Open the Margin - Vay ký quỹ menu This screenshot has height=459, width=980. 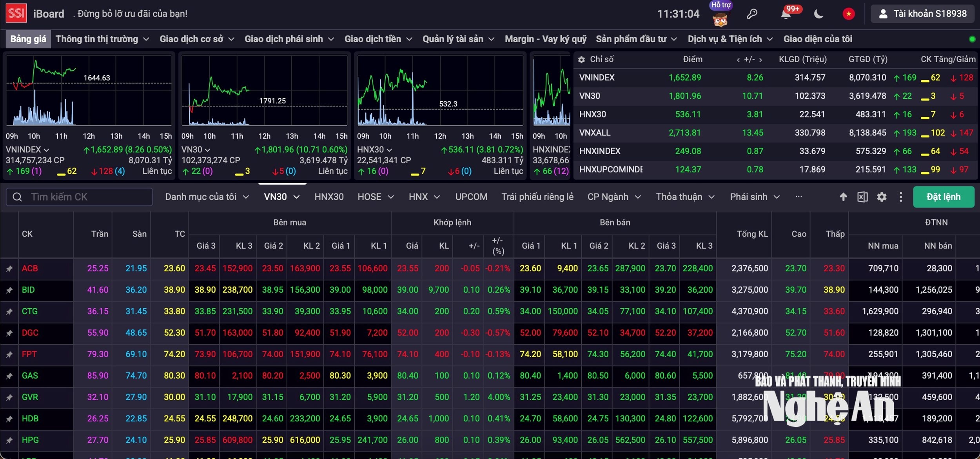546,39
